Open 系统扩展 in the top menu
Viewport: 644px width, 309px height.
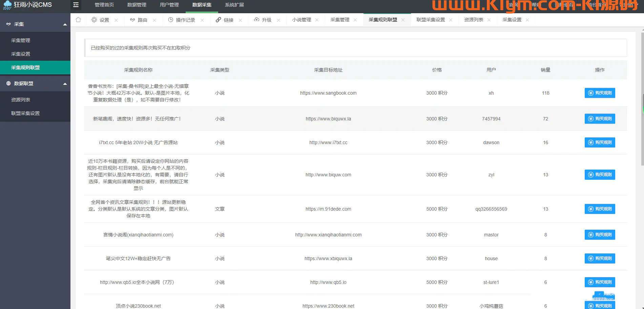(x=234, y=5)
